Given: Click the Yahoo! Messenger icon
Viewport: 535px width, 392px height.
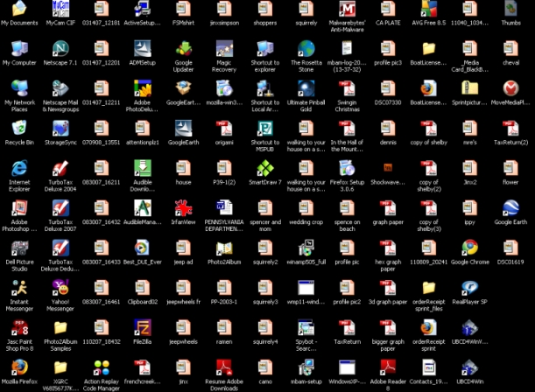Looking at the screenshot, I should click(60, 288).
